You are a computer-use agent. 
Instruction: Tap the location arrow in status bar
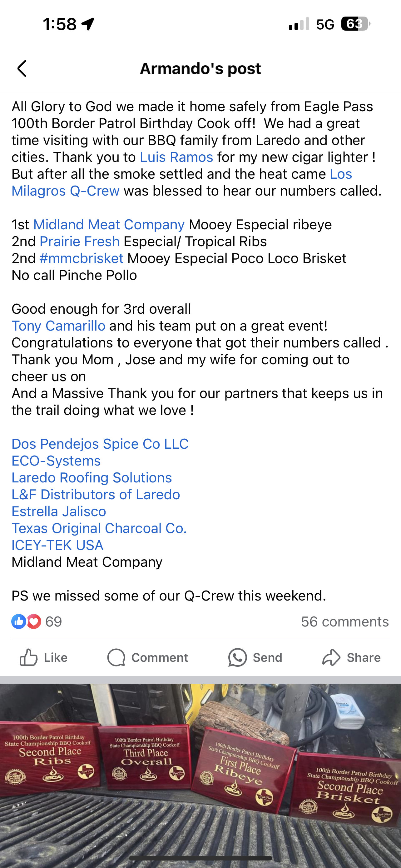tap(88, 24)
